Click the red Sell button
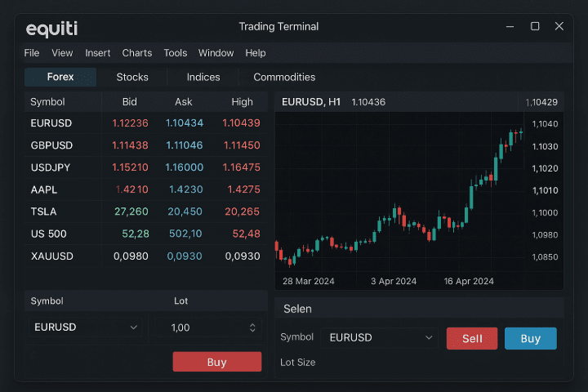The height and width of the screenshot is (392, 588). click(472, 338)
